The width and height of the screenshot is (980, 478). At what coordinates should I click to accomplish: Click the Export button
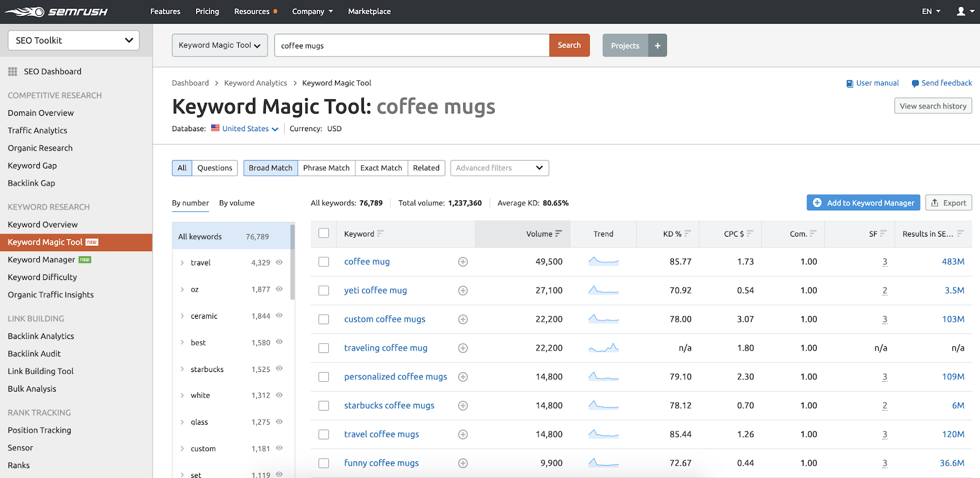pyautogui.click(x=949, y=203)
